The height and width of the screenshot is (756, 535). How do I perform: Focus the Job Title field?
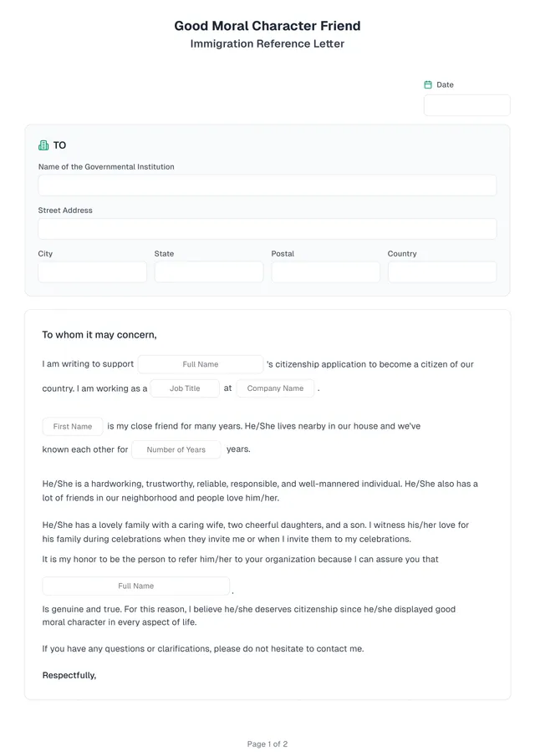coord(185,388)
